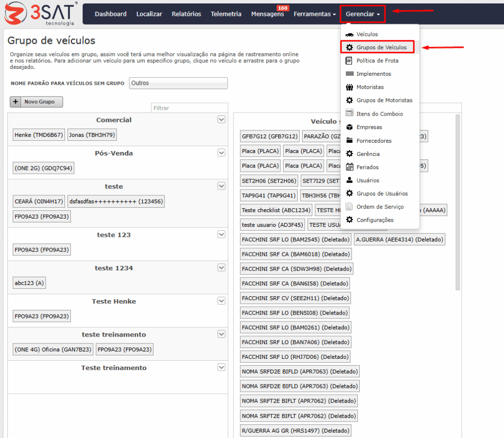Click the document icon for Política de Frota
This screenshot has height=438, width=504.
[x=349, y=61]
